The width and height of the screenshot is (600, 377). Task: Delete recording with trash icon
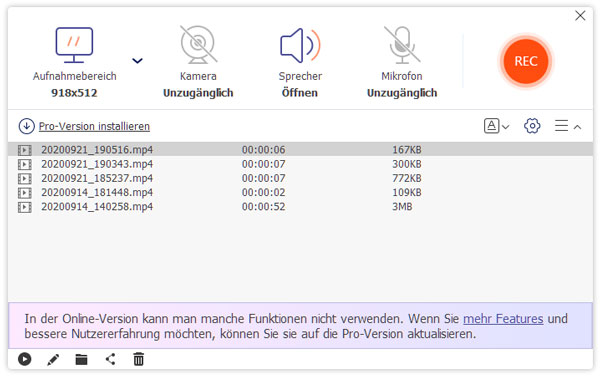(139, 359)
